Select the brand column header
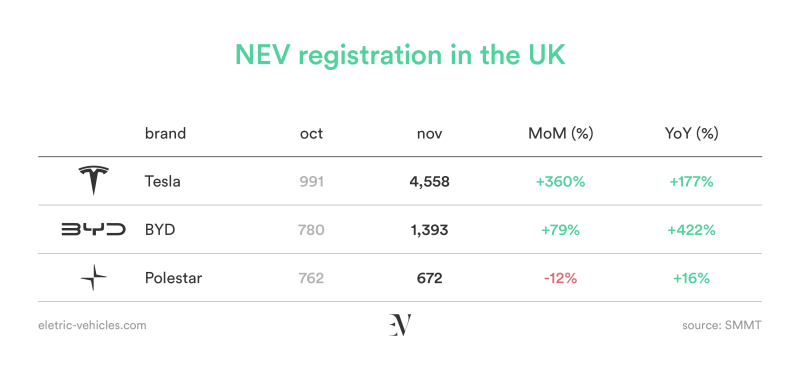The width and height of the screenshot is (800, 380). (165, 134)
